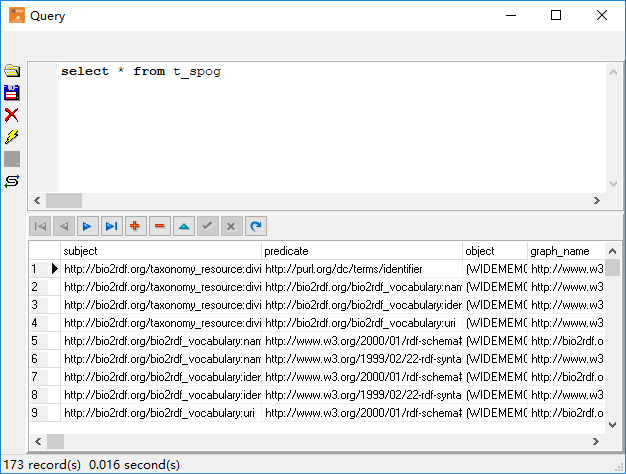Click the subject column header
The image size is (626, 474).
(x=160, y=251)
